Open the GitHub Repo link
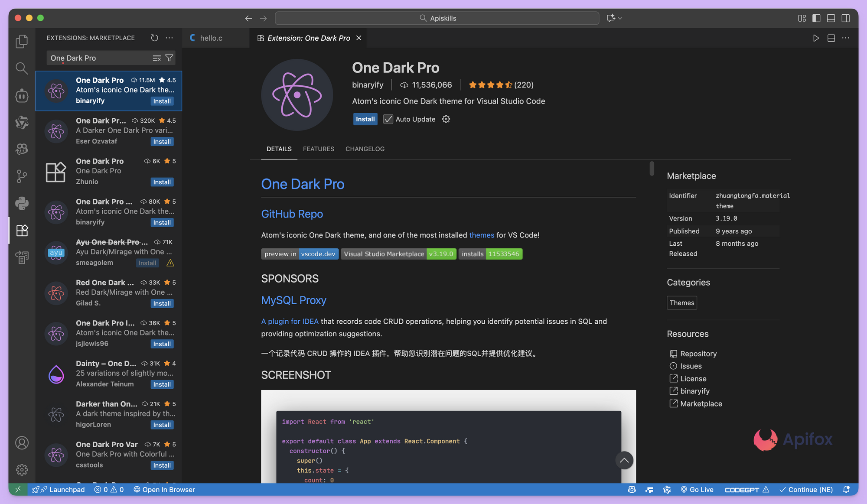The image size is (867, 504). coord(292,214)
